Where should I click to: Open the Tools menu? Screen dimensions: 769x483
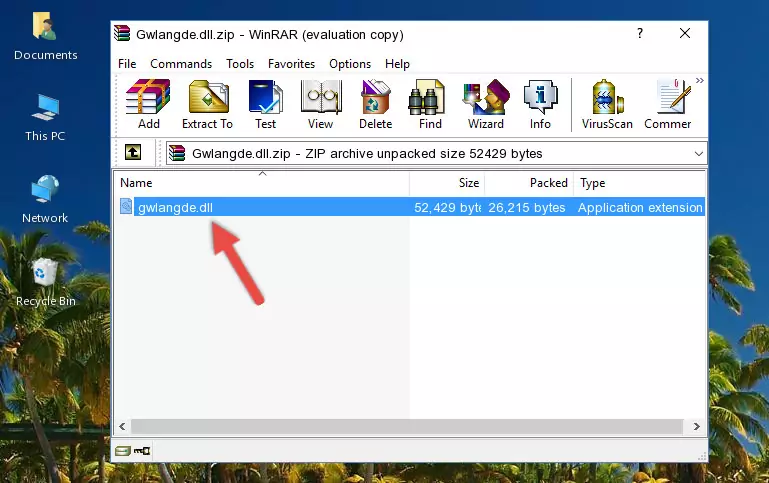click(x=240, y=64)
